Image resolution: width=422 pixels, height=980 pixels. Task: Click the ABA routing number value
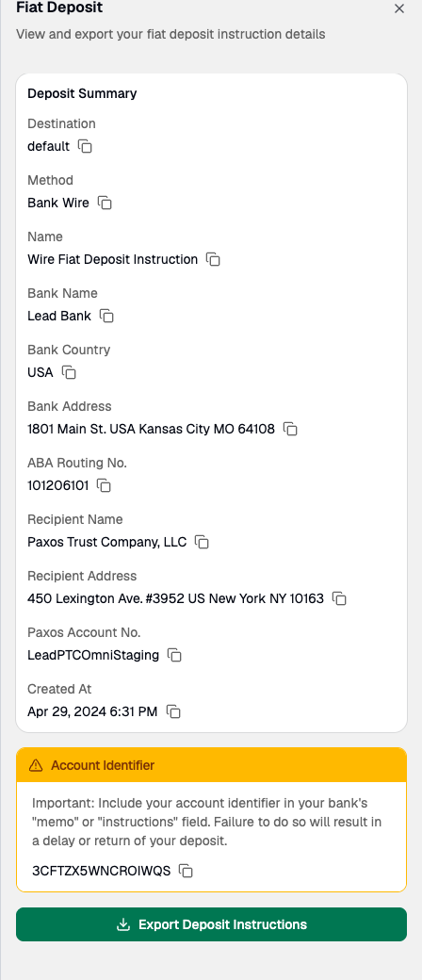point(58,485)
